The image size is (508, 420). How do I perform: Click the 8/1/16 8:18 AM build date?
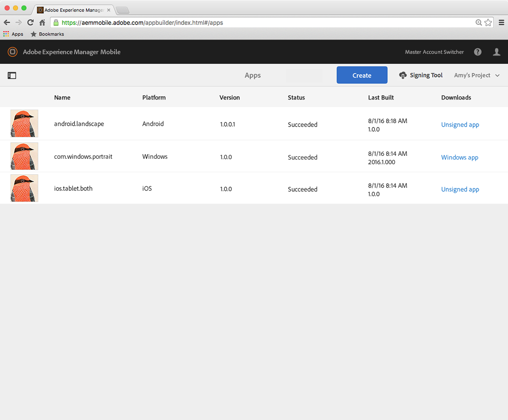coord(388,121)
